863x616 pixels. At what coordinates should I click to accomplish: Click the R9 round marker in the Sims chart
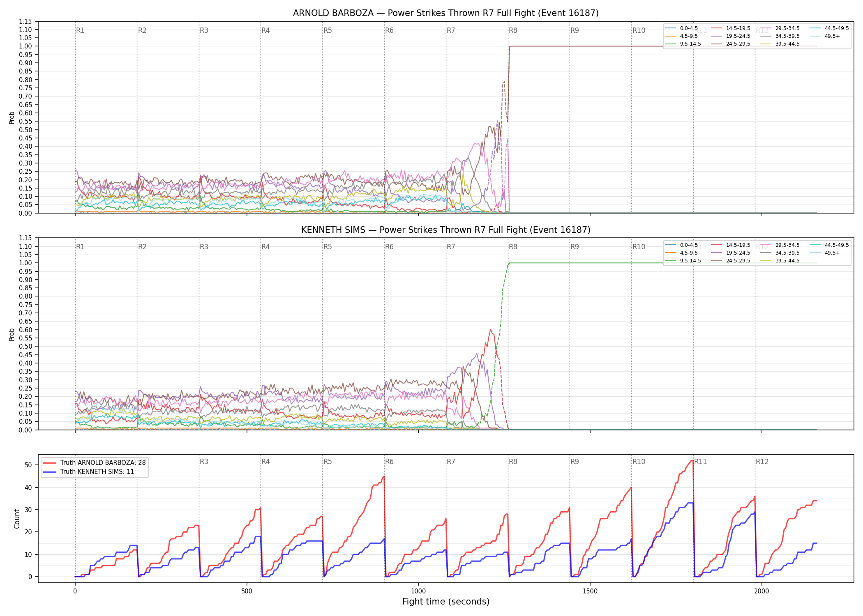(575, 247)
